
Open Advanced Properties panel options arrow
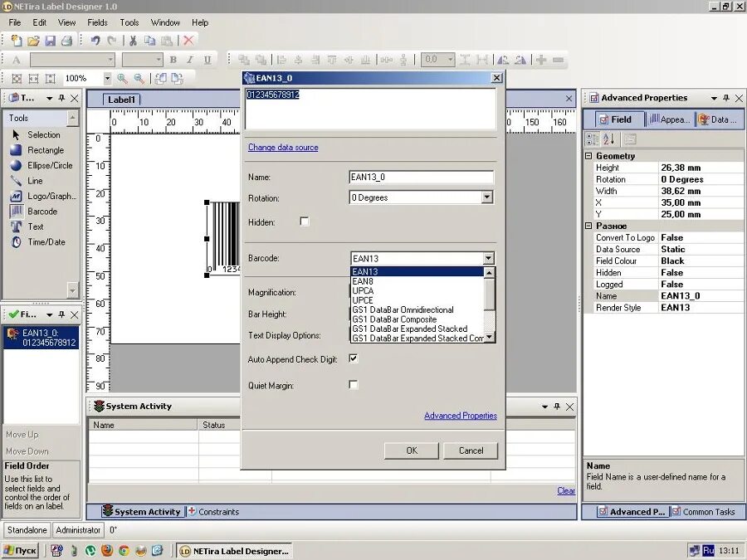(714, 98)
